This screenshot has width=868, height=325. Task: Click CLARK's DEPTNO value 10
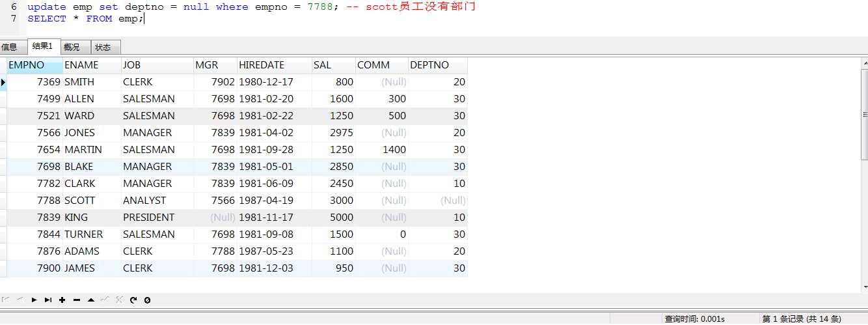438,184
